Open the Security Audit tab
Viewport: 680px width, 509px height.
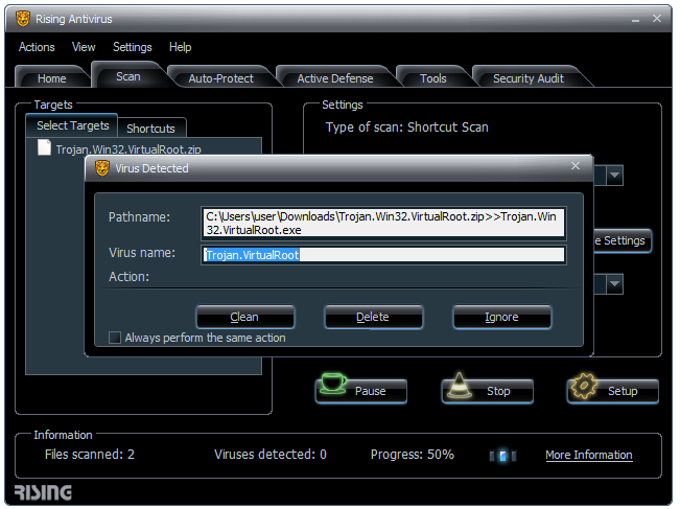pos(528,78)
